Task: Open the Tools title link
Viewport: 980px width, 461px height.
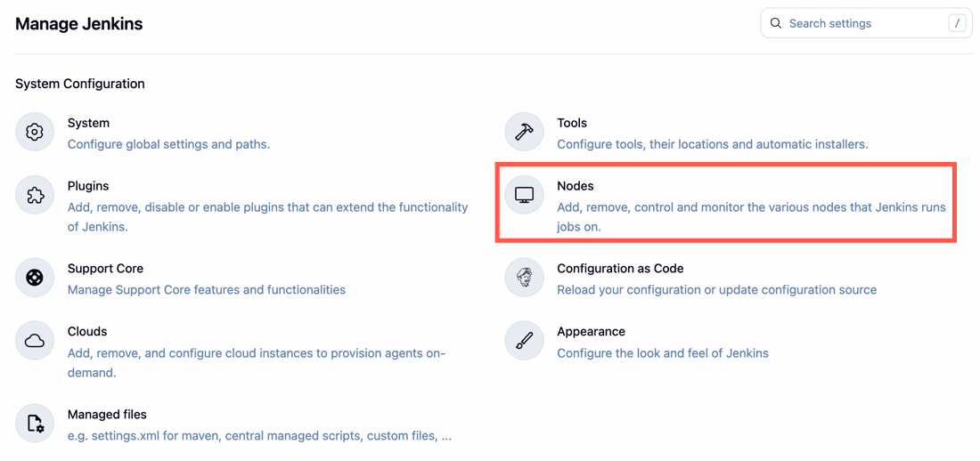Action: 572,123
